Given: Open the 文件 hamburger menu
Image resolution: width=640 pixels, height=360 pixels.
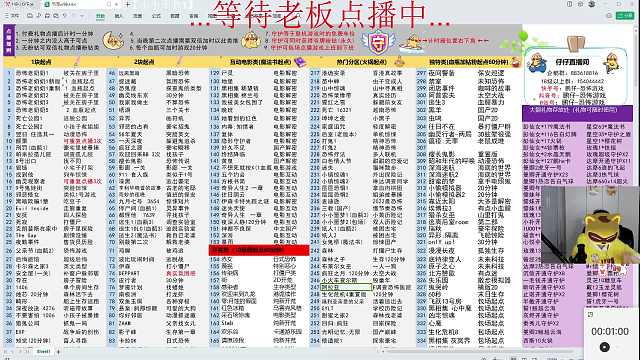Looking at the screenshot, I should [12, 16].
